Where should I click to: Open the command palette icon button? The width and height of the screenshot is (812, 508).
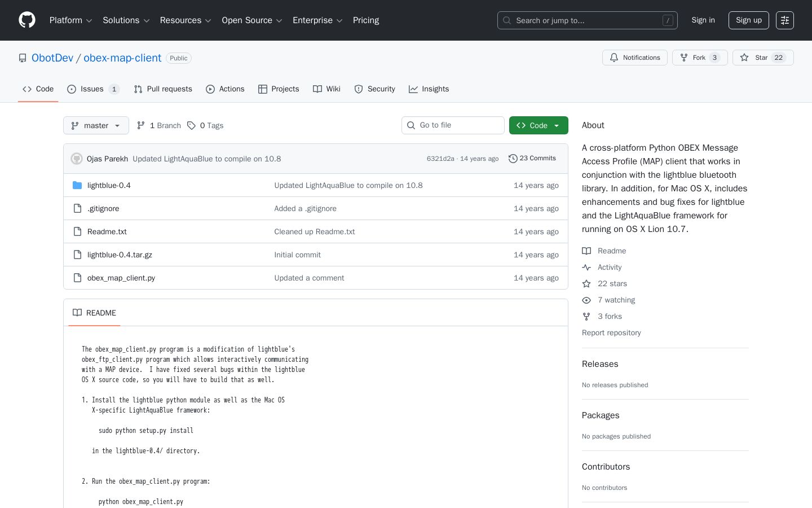(x=785, y=20)
